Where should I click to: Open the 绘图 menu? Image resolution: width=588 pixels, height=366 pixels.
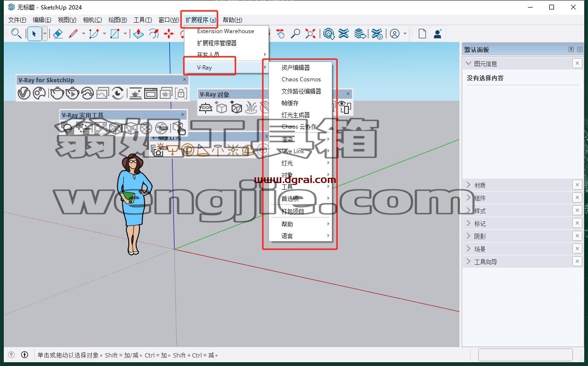click(118, 20)
